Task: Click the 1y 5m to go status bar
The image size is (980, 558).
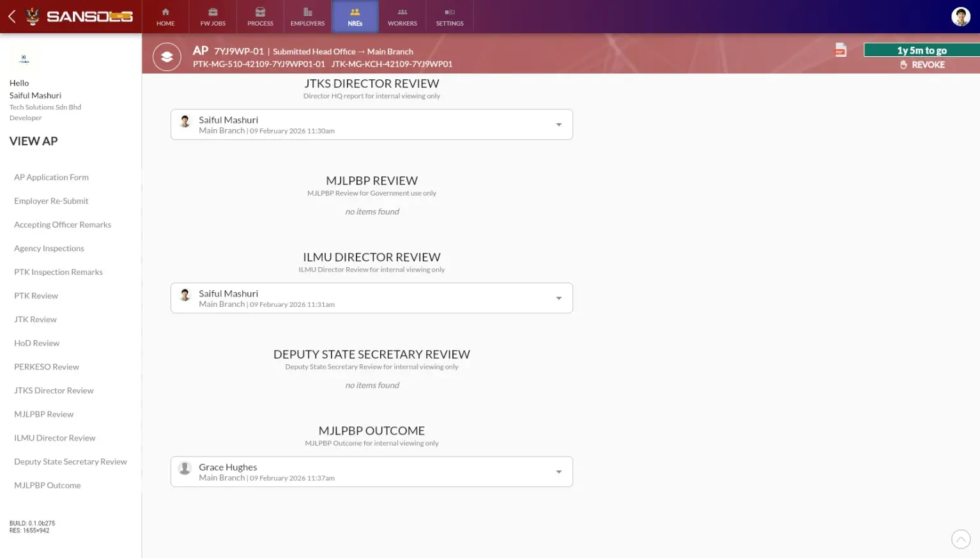Action: (921, 50)
